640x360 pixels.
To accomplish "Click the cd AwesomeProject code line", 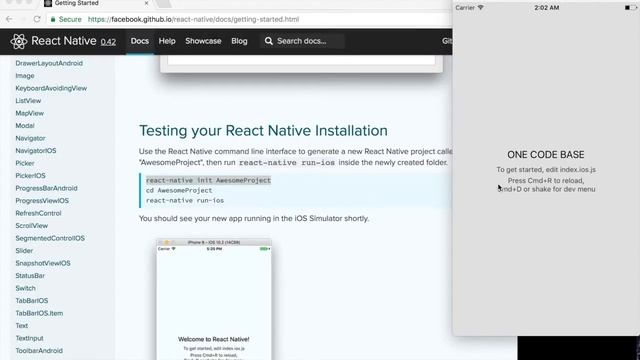I will [x=179, y=191].
